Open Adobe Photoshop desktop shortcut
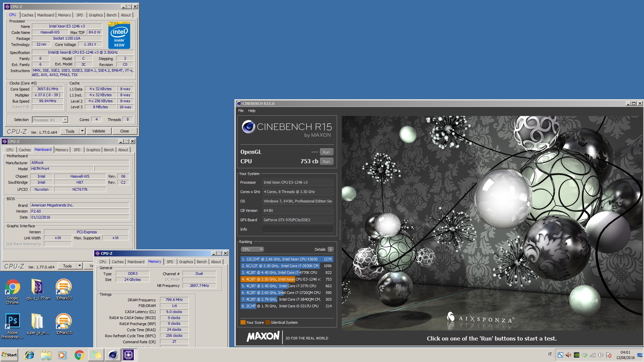 click(x=12, y=326)
